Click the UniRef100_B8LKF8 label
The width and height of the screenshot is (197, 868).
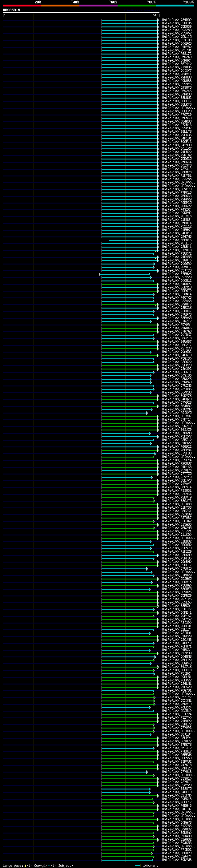pyautogui.click(x=176, y=104)
